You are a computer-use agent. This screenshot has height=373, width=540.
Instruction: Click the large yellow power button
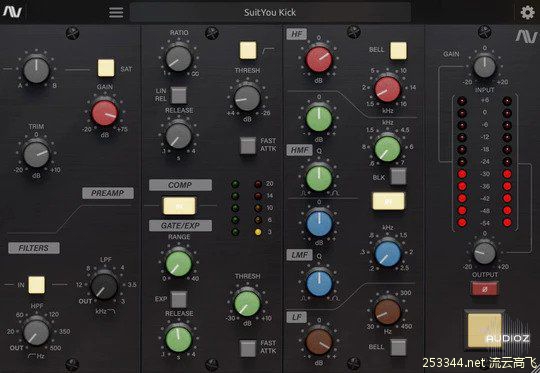point(485,330)
